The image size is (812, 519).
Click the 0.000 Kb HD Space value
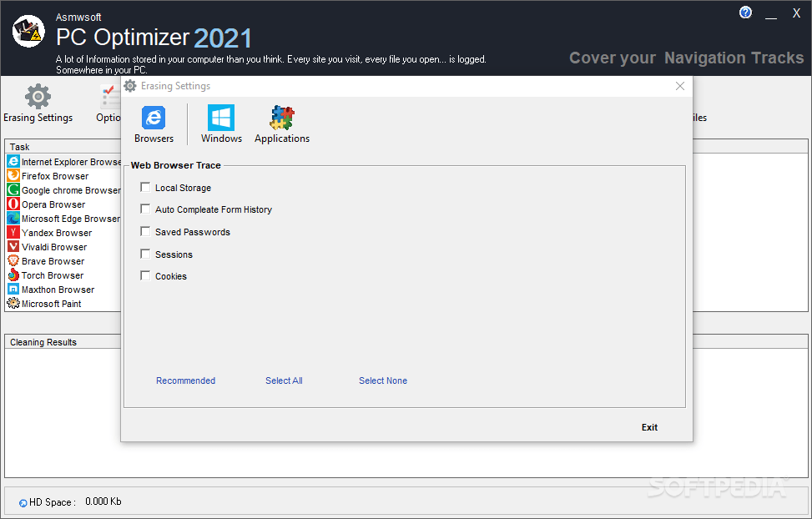coord(103,501)
